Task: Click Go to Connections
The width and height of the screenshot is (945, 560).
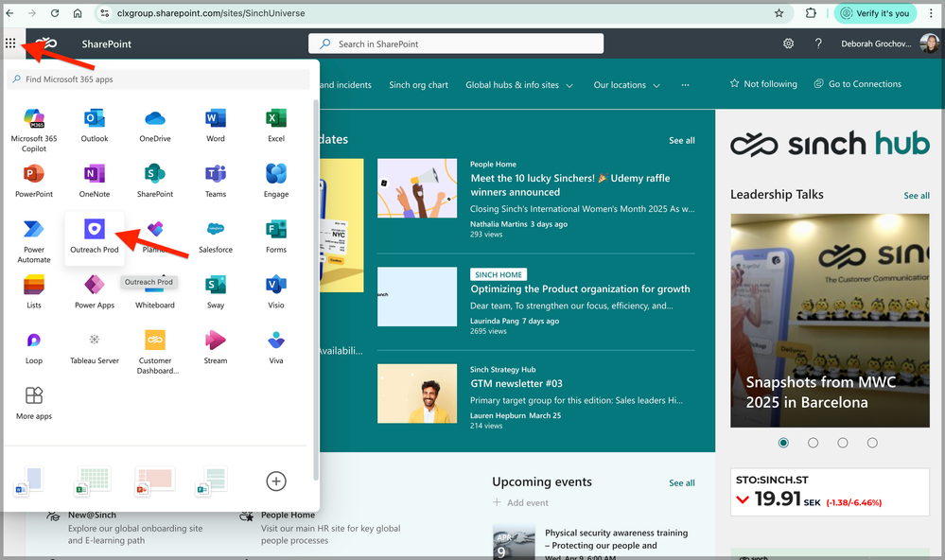Action: point(858,84)
